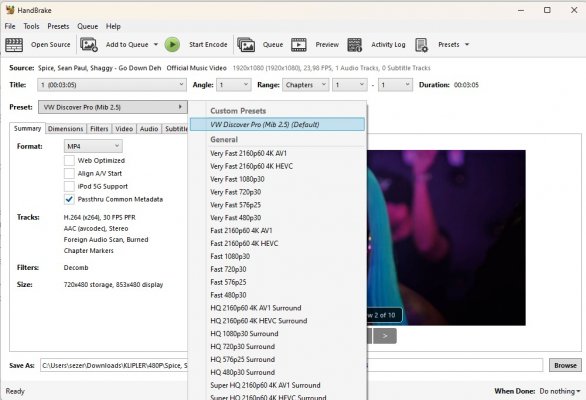Switch to the Summary tab
This screenshot has height=400, width=586.
(27, 128)
